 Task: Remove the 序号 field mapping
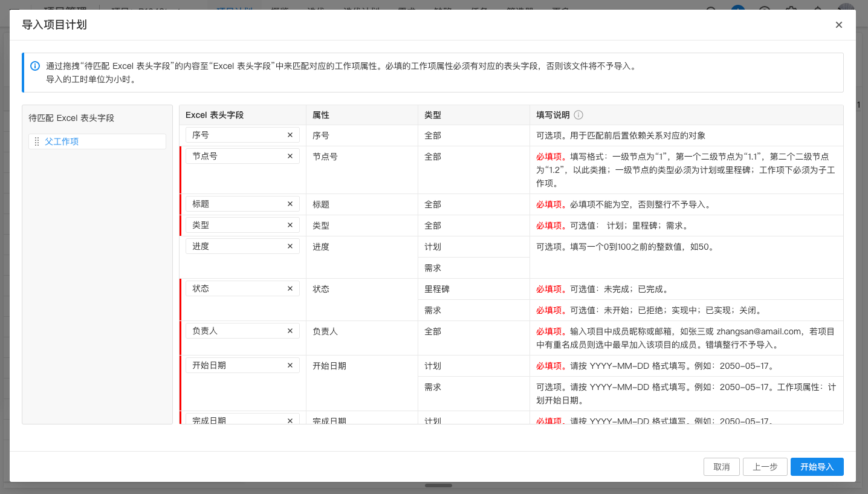pyautogui.click(x=290, y=135)
